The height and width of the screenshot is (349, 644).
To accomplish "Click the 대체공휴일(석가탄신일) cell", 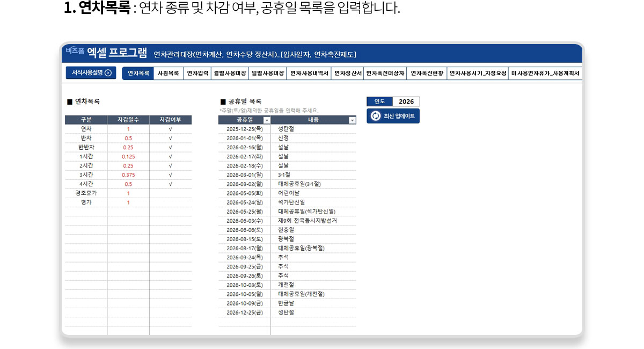I will (x=313, y=212).
